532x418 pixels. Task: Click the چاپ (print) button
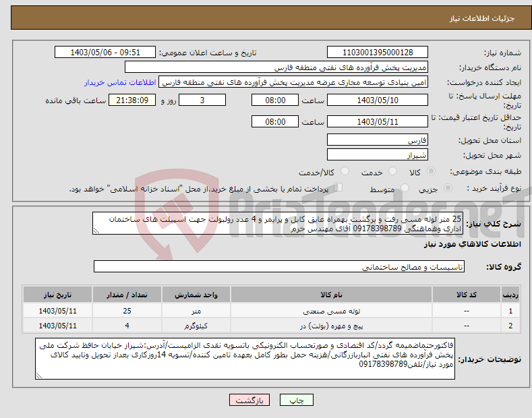(296, 400)
